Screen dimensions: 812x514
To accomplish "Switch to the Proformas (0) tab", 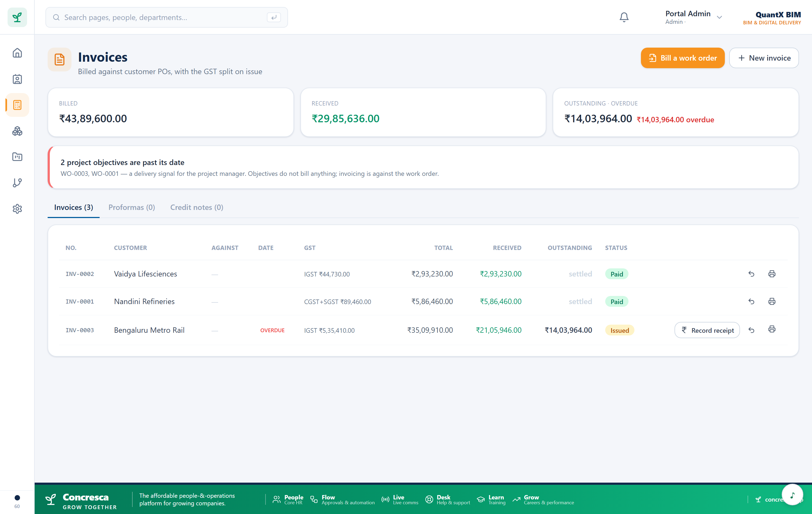I will [132, 207].
